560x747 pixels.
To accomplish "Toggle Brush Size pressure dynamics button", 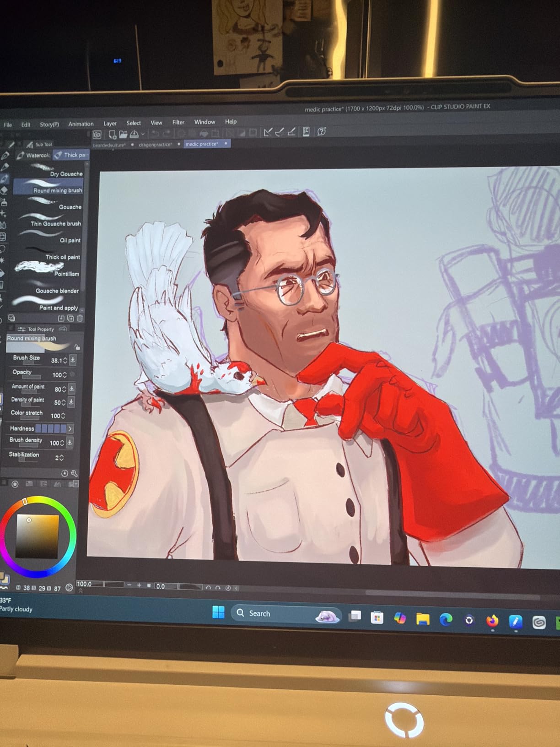I will click(x=73, y=360).
